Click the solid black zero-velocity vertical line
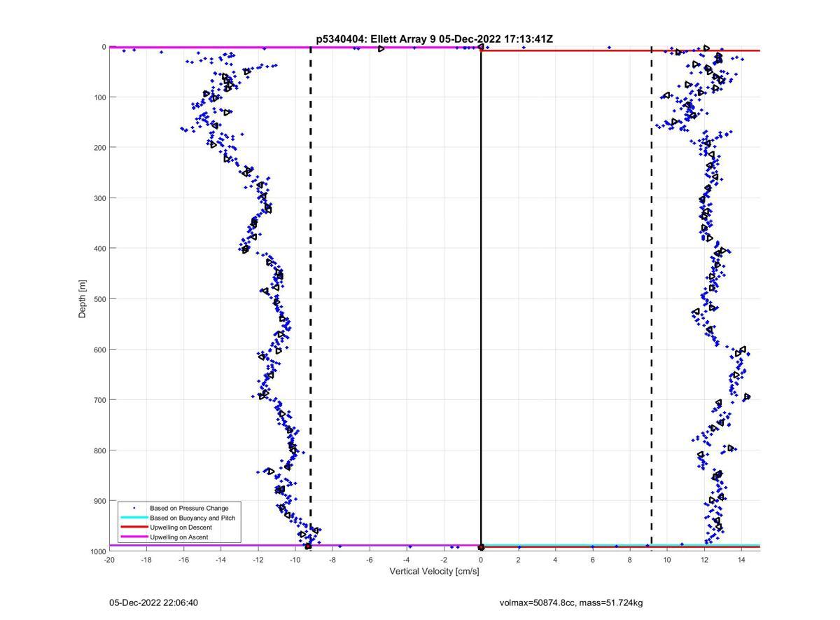The image size is (840, 620). pyautogui.click(x=481, y=299)
